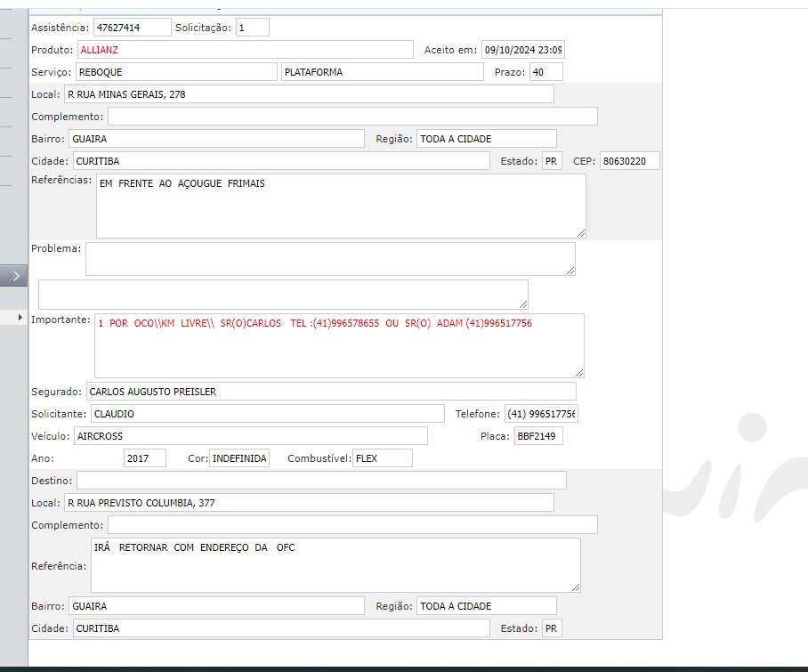Click the Prazo field
The image size is (808, 672).
(545, 72)
